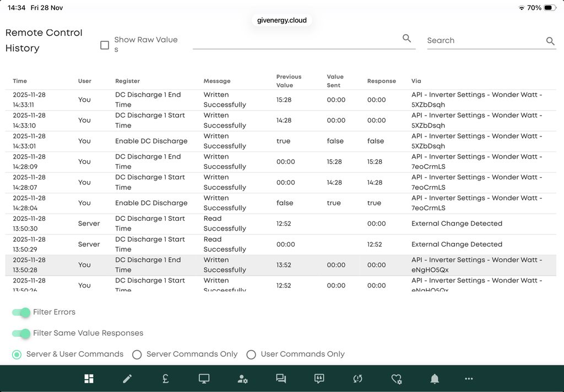The height and width of the screenshot is (392, 564).
Task: Tap the quote feedback bubble icon
Action: click(x=319, y=379)
